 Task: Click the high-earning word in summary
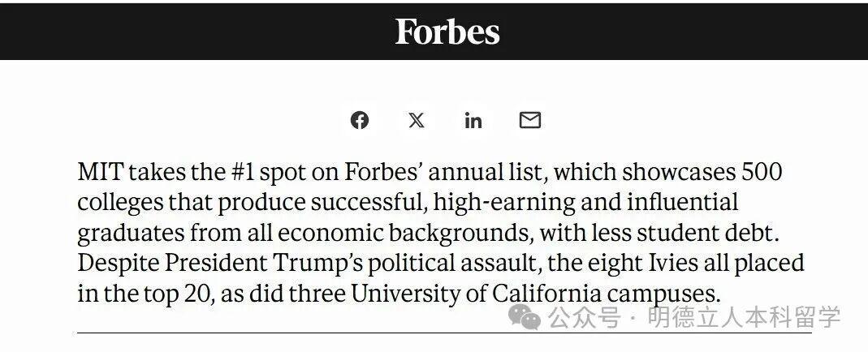point(504,203)
